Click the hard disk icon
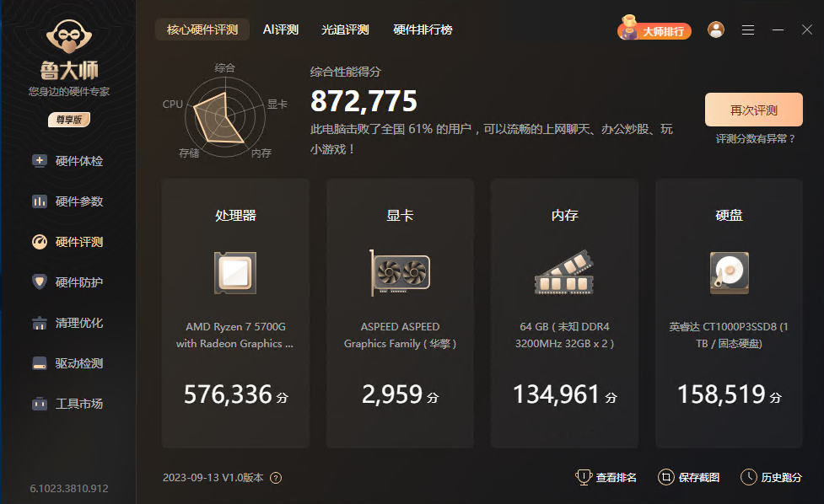The width and height of the screenshot is (824, 504). pos(729,273)
